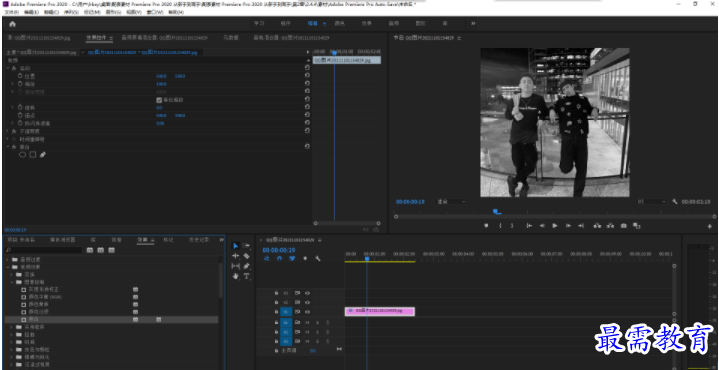The image size is (719, 370).
Task: Open Program monitor wrench settings
Action: coord(675,201)
